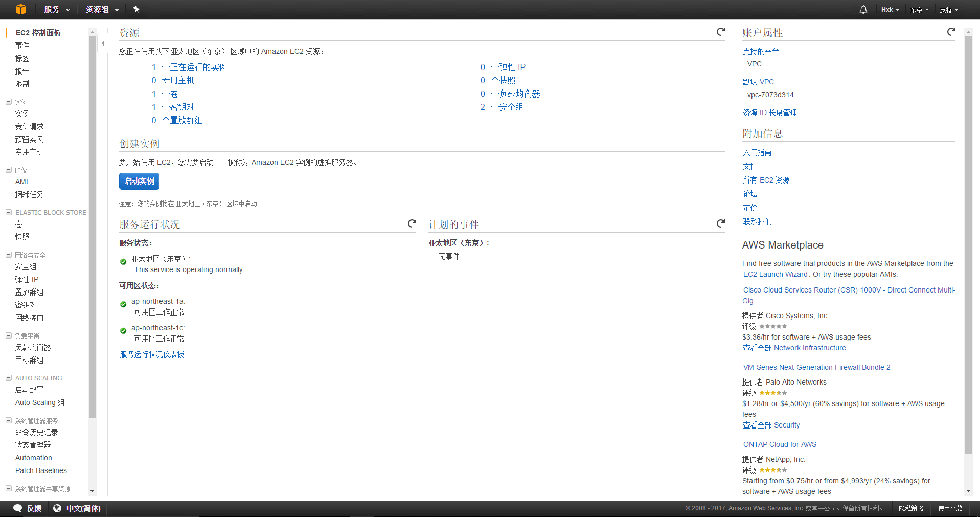
Task: Open the 个安全组 resource link
Action: coord(507,107)
